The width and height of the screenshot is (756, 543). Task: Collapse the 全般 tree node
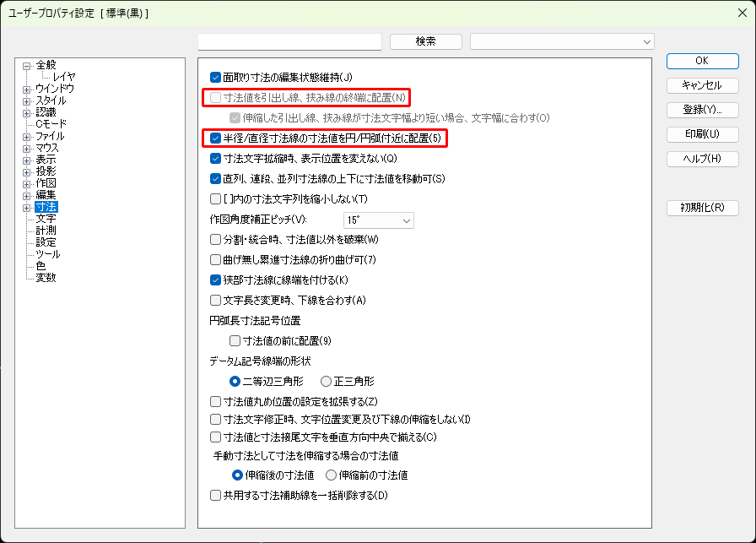[27, 65]
